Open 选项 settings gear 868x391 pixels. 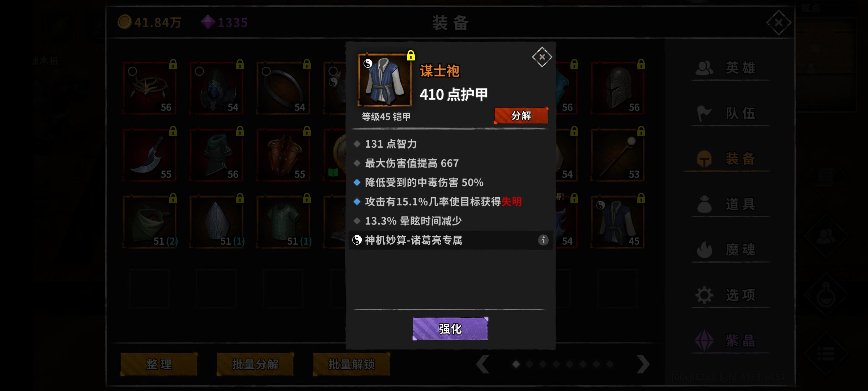pos(704,295)
